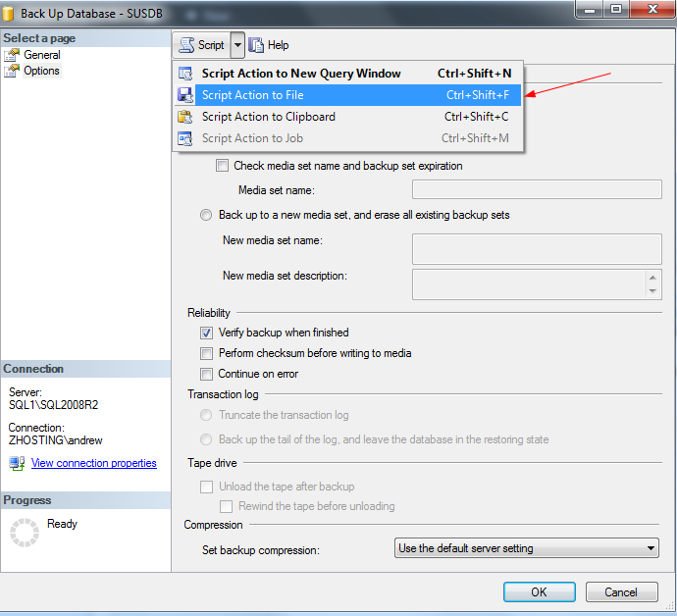Click the connection name ZHOSTING\andrew
Image resolution: width=677 pixels, height=616 pixels.
coord(55,440)
